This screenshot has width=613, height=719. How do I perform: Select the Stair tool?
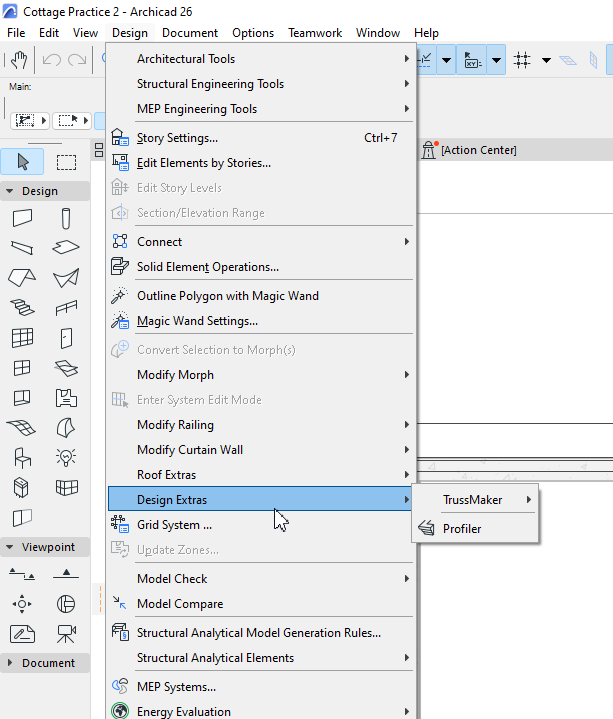tap(22, 307)
